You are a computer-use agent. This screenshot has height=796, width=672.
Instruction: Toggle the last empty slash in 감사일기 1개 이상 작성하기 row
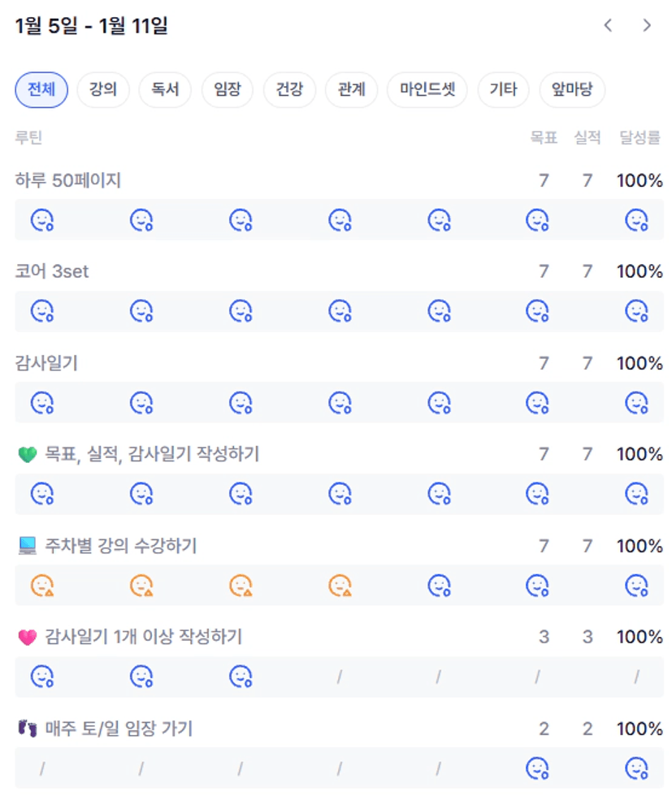click(x=636, y=677)
